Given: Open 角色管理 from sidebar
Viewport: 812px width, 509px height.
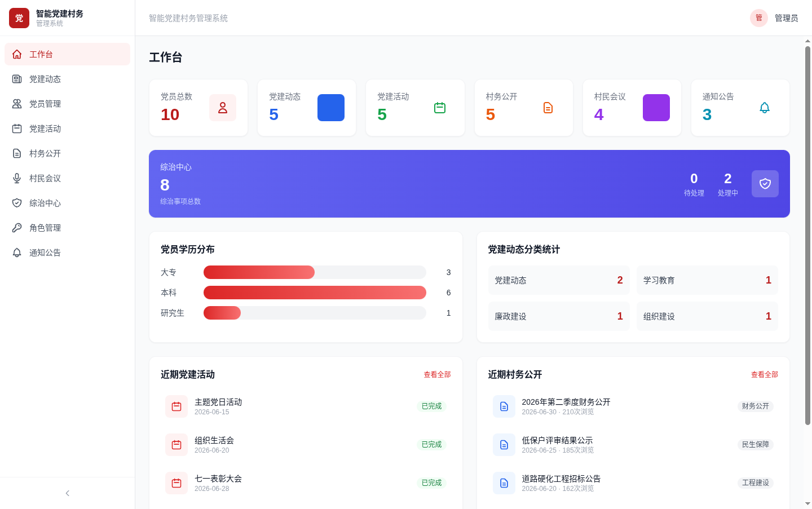Looking at the screenshot, I should click(68, 228).
